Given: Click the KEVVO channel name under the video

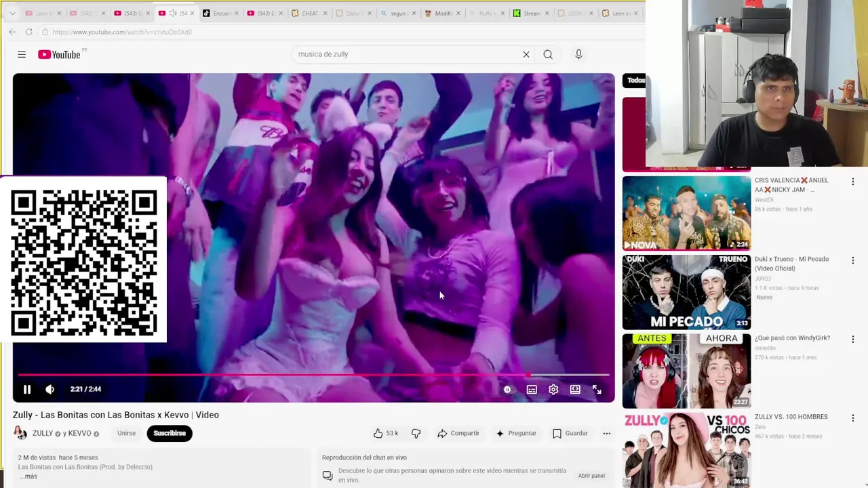Looking at the screenshot, I should tap(79, 433).
